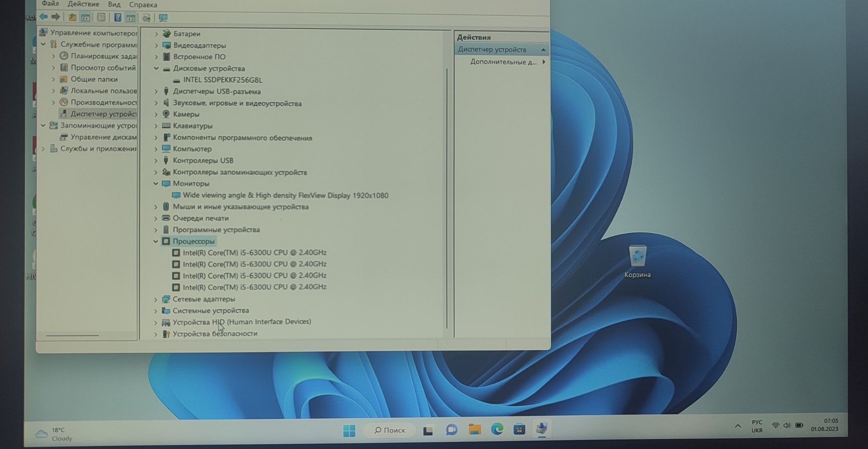Select Встроенное ПО category

click(199, 57)
